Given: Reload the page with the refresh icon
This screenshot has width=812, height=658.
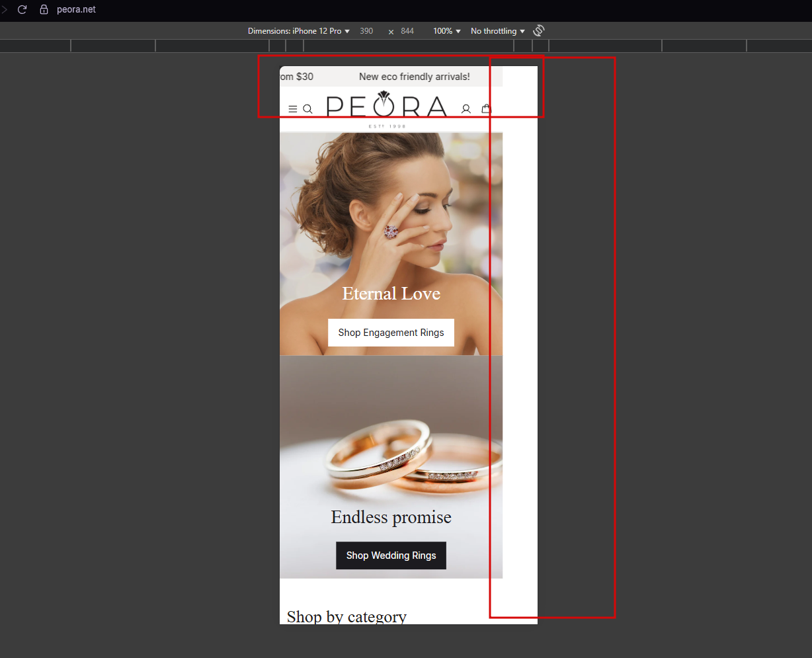Looking at the screenshot, I should [x=22, y=9].
